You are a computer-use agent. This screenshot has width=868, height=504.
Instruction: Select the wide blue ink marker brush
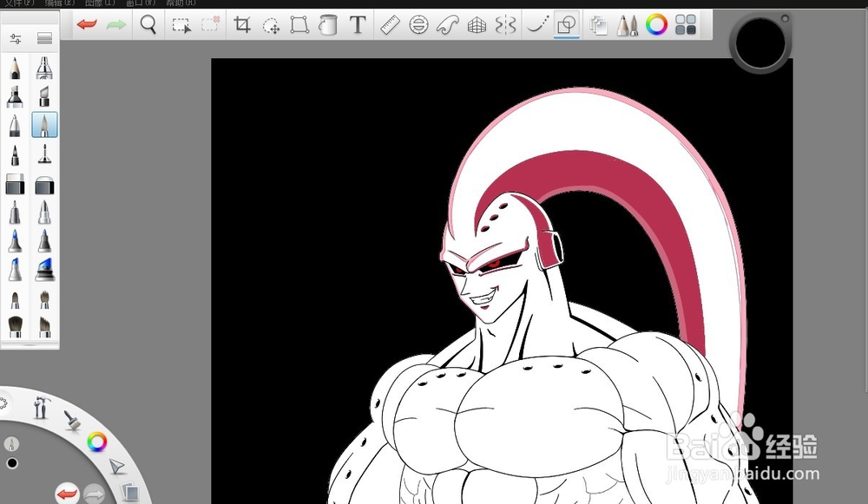[x=44, y=270]
